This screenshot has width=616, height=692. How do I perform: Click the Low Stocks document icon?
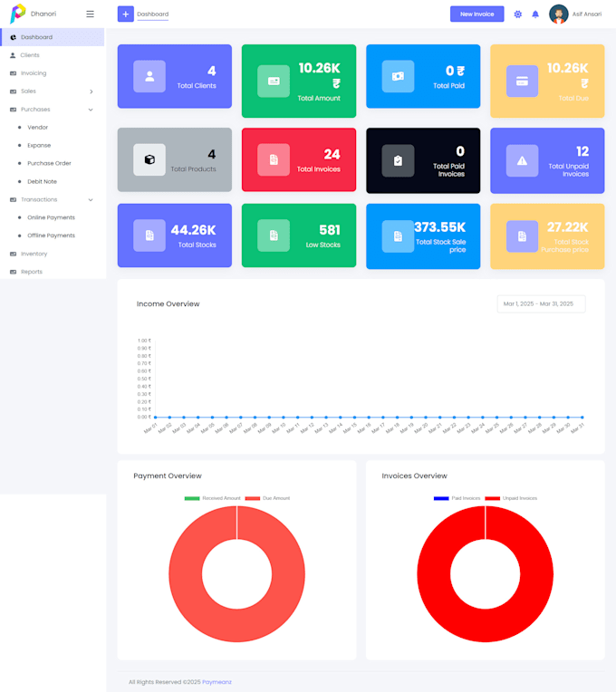[x=274, y=235]
